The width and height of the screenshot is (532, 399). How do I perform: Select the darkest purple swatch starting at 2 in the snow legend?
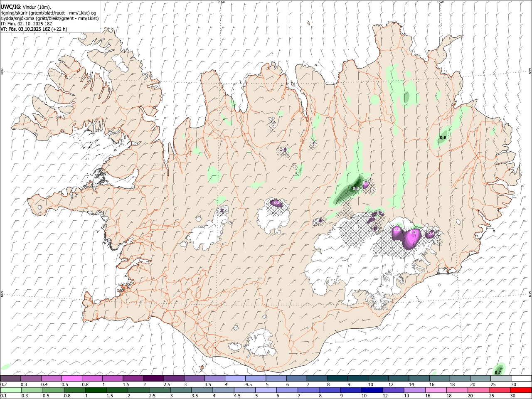(x=153, y=378)
